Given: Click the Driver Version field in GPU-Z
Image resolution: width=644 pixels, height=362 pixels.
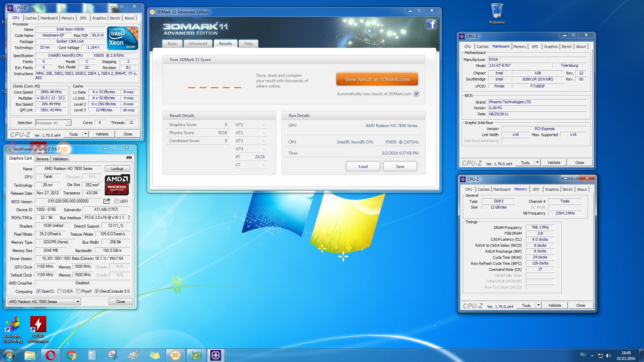Looking at the screenshot, I should point(82,258).
